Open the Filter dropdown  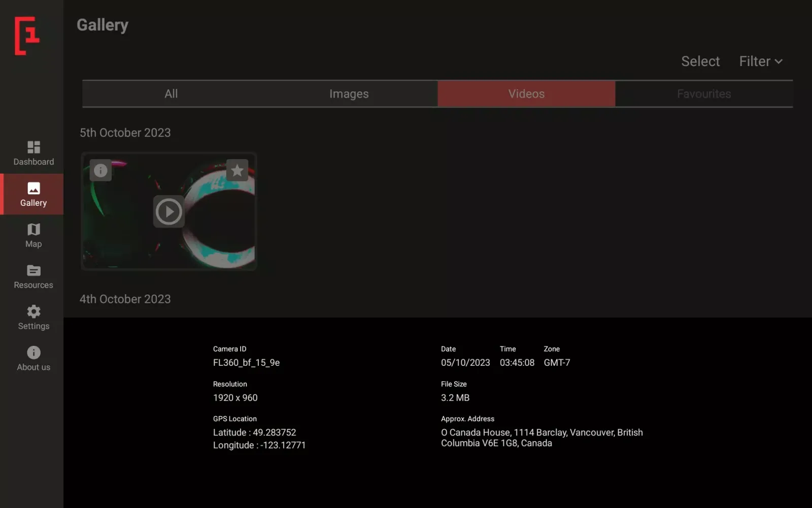[760, 61]
